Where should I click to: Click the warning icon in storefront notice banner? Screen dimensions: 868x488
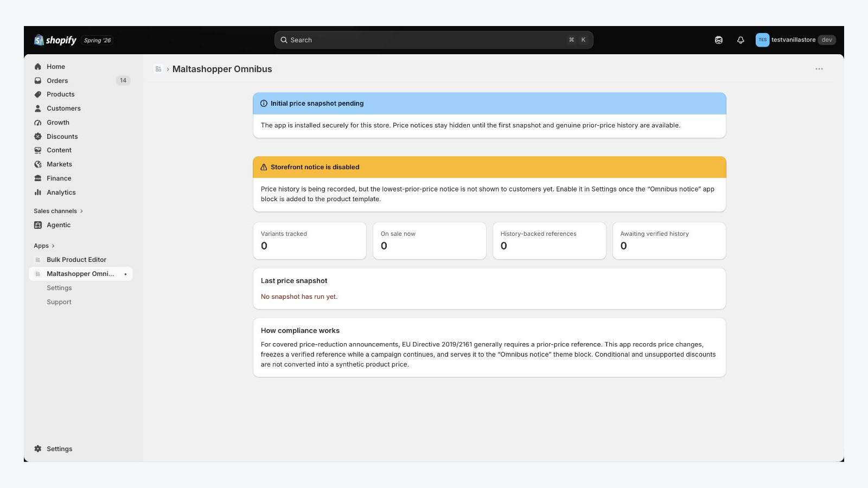[264, 167]
